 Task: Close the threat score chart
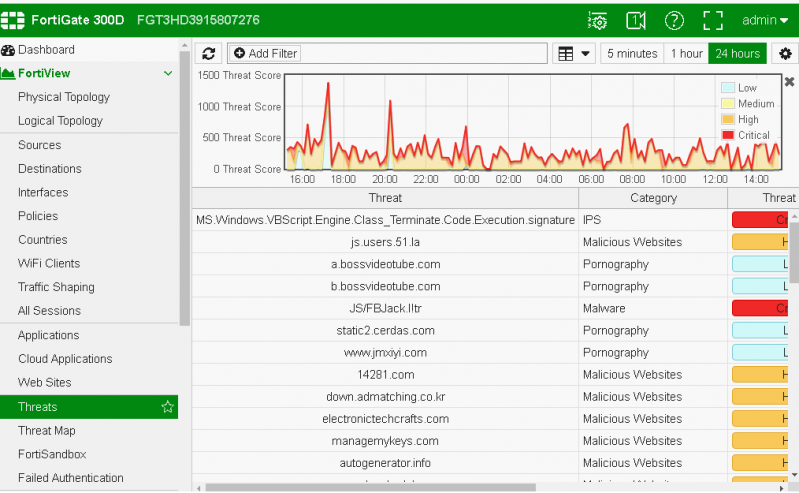pos(789,82)
